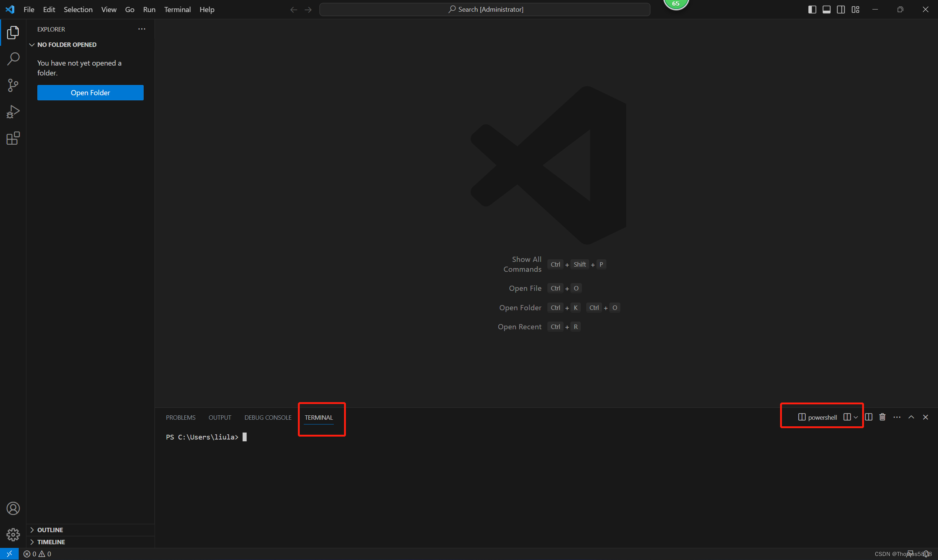
Task: Kill the active terminal with trash icon
Action: (x=882, y=417)
